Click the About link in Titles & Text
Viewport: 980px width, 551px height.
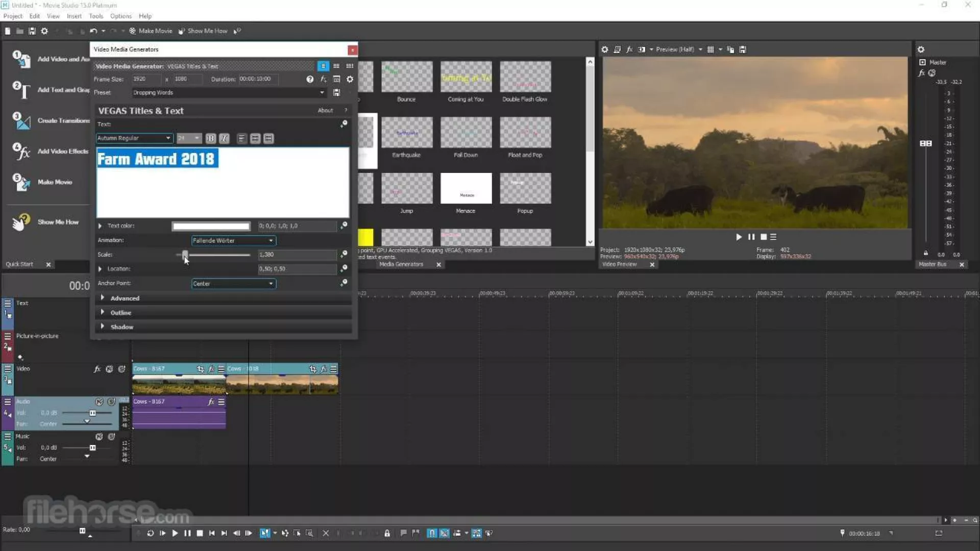pos(325,111)
